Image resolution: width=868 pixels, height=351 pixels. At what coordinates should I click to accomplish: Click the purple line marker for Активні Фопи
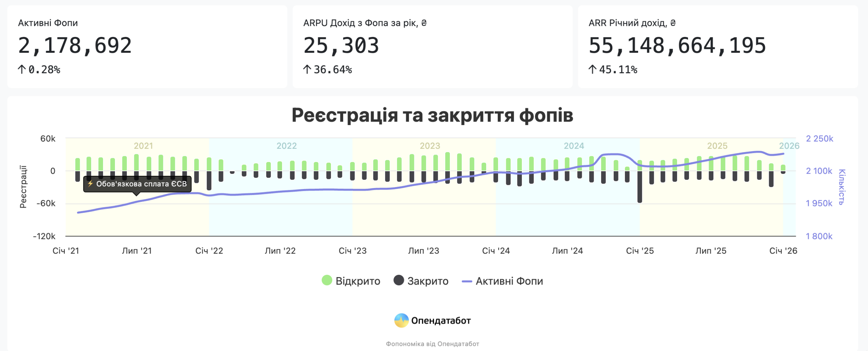(x=467, y=281)
